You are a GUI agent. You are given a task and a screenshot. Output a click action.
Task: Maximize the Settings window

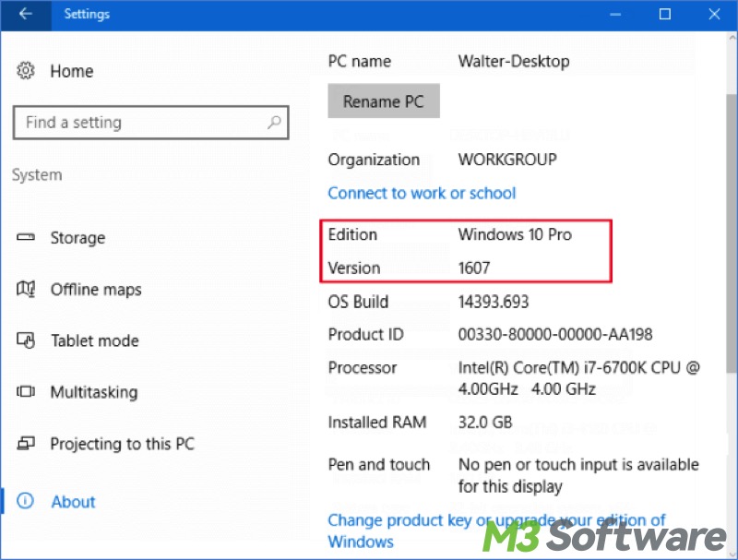[x=664, y=15]
